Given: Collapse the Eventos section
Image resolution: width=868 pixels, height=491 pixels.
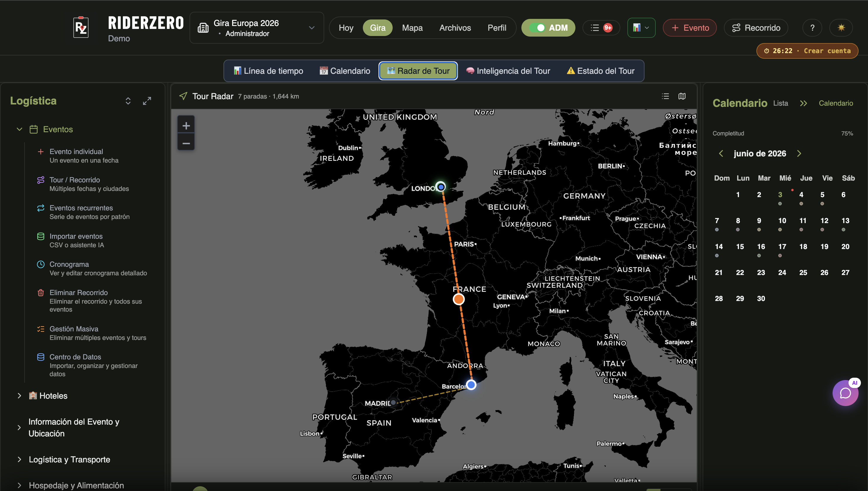Looking at the screenshot, I should tap(19, 129).
